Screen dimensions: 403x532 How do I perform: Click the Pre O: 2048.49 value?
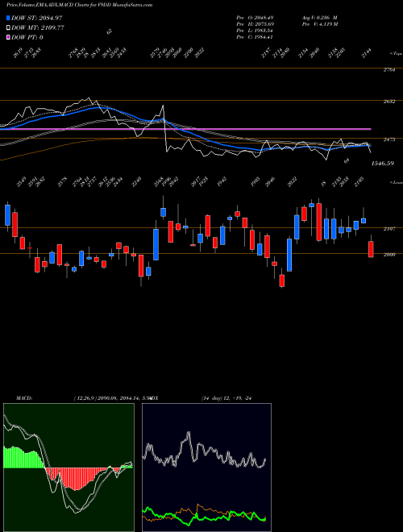[255, 17]
